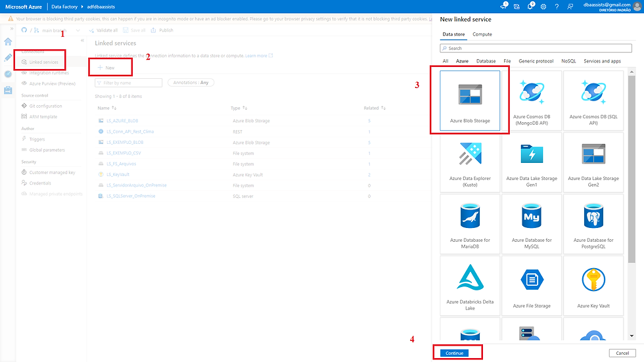644x362 pixels.
Task: Open the LS_SQLServer_OnPremise linked service
Action: click(131, 196)
